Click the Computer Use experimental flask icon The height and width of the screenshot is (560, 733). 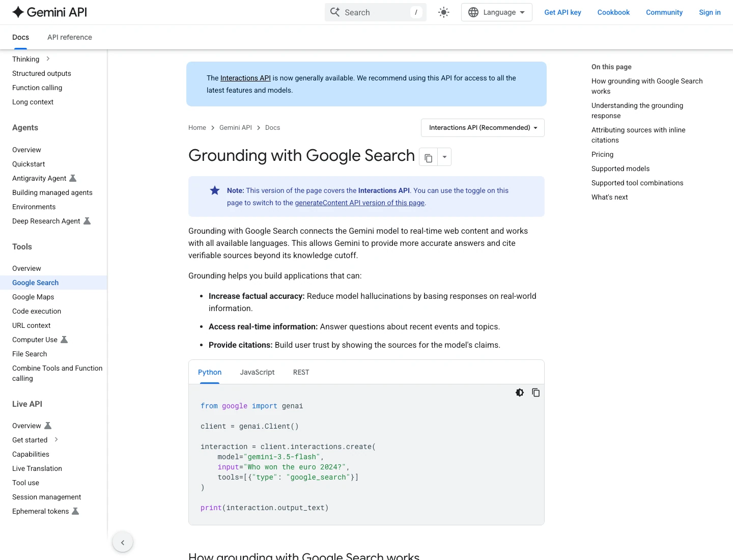(x=64, y=340)
